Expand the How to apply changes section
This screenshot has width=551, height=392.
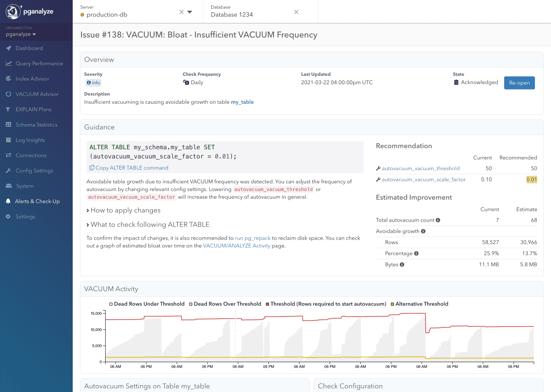point(123,210)
